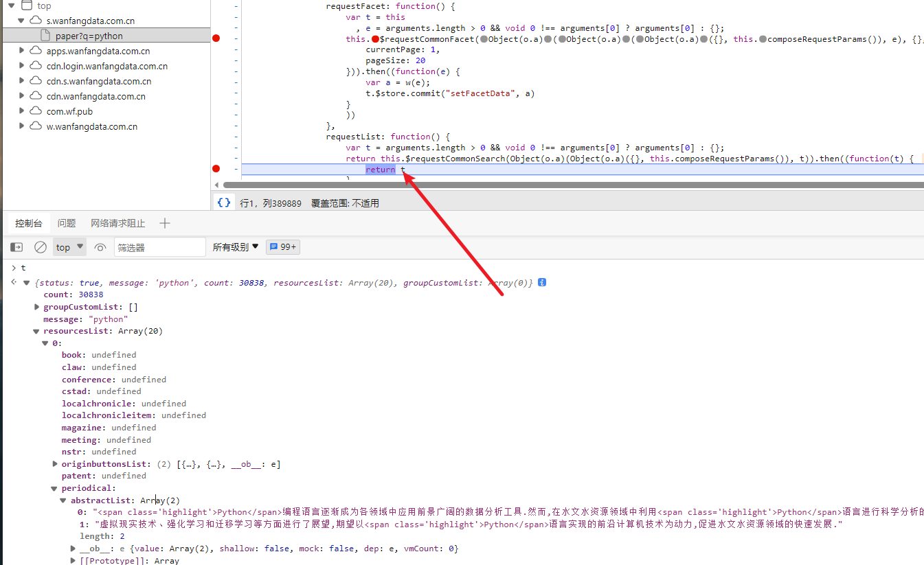Expand the w.wanfangdata.com.cn node
This screenshot has width=924, height=565.
21,126
